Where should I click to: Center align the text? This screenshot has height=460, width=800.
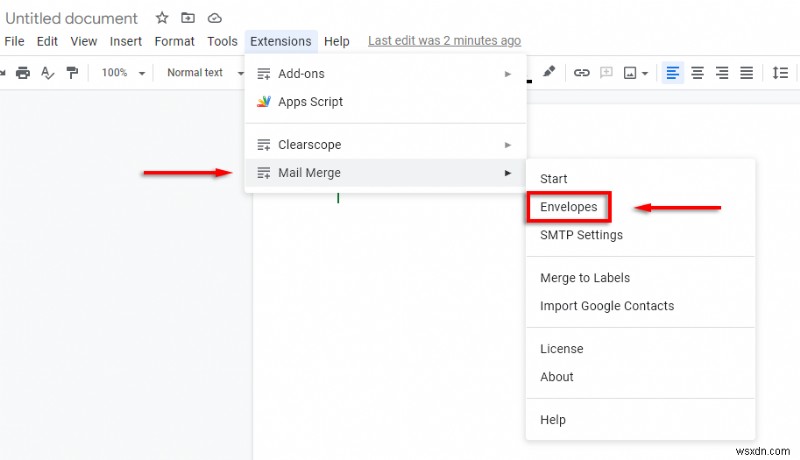[x=697, y=73]
